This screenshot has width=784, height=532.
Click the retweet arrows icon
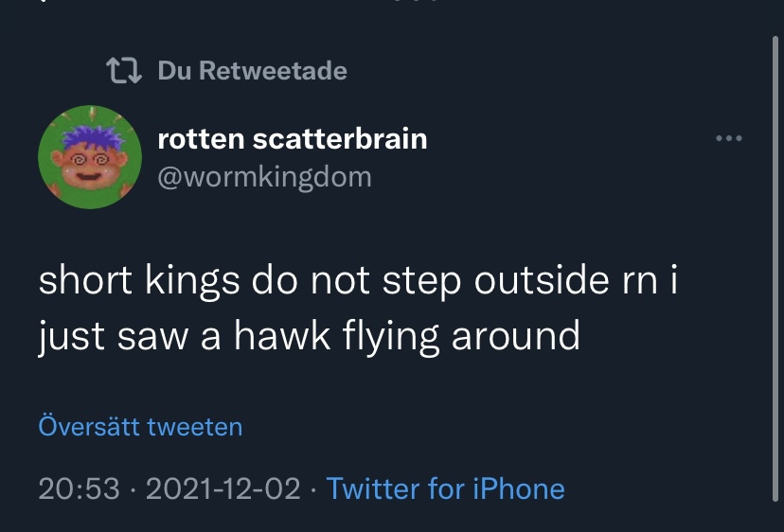click(123, 71)
